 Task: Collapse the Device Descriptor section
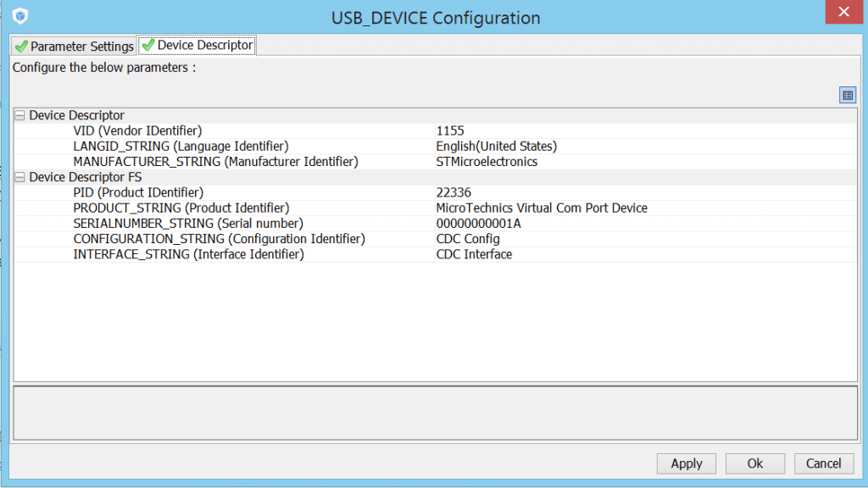(x=19, y=115)
